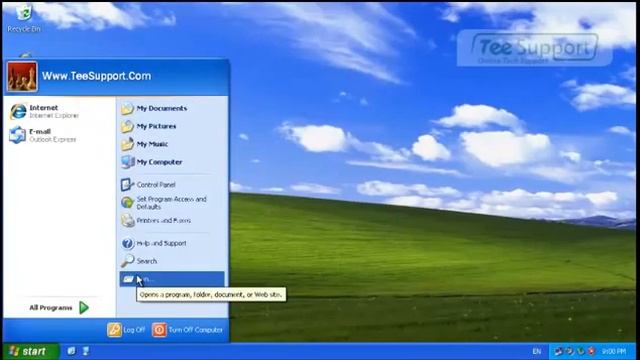Click second Quick Launch icon on taskbar
The image size is (640, 360).
click(86, 351)
